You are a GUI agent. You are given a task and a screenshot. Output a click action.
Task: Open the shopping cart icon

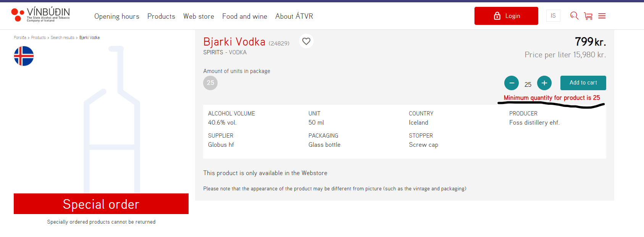pyautogui.click(x=588, y=16)
